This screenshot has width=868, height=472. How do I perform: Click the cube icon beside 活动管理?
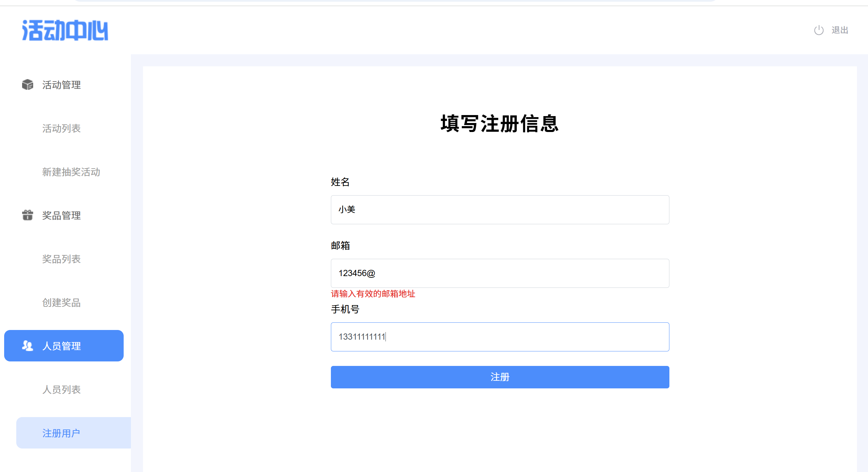[x=27, y=85]
